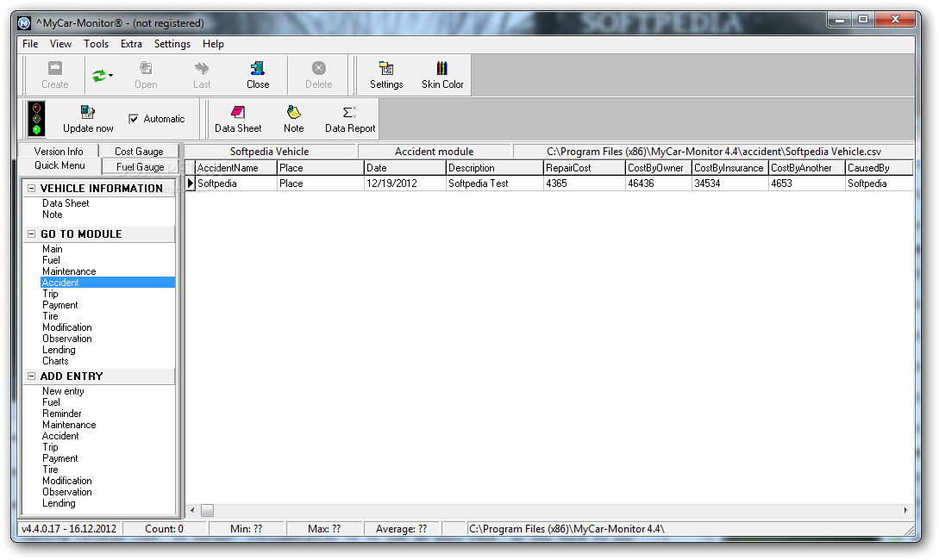939x560 pixels.
Task: Collapse the VEHICLE INFORMATION section
Action: (32, 189)
